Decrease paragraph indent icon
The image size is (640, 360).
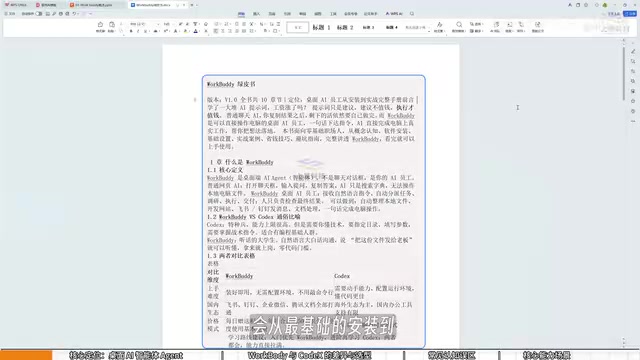[237, 24]
